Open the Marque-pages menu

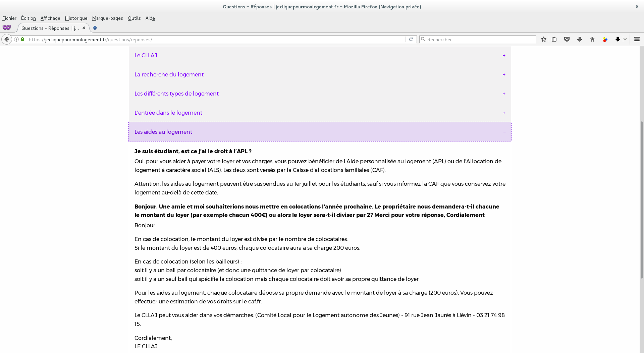[108, 18]
